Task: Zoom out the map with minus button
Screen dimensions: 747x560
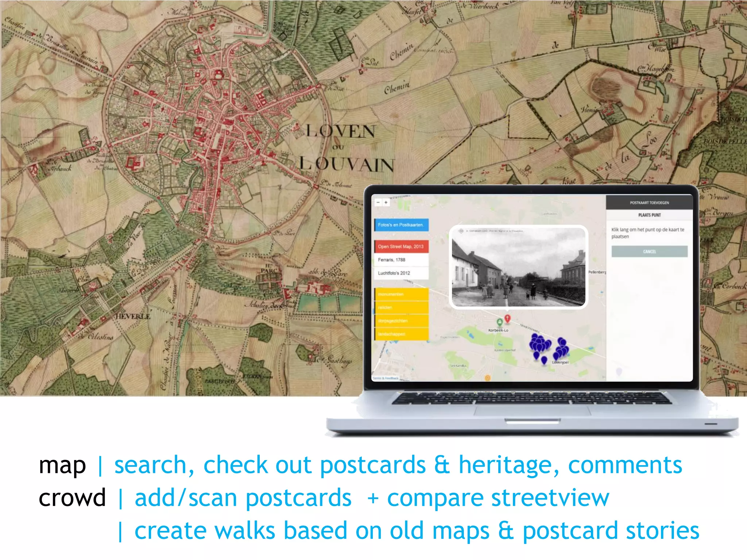Action: click(379, 202)
